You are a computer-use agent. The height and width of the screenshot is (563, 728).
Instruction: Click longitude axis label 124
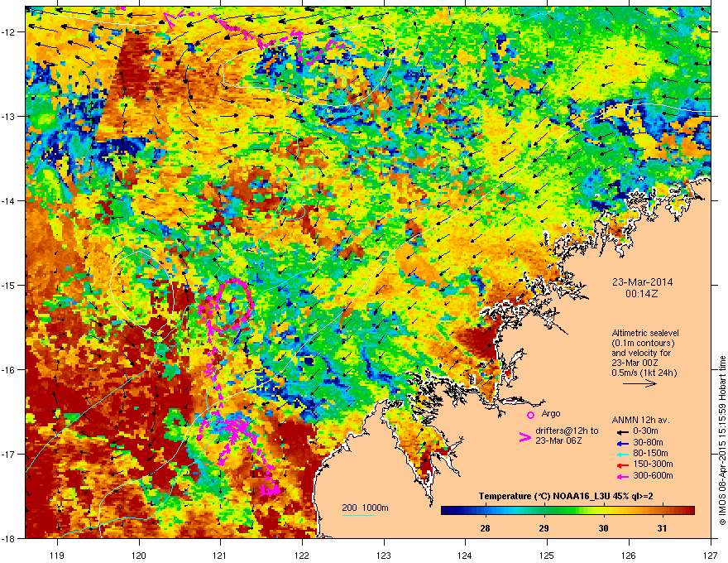click(465, 555)
